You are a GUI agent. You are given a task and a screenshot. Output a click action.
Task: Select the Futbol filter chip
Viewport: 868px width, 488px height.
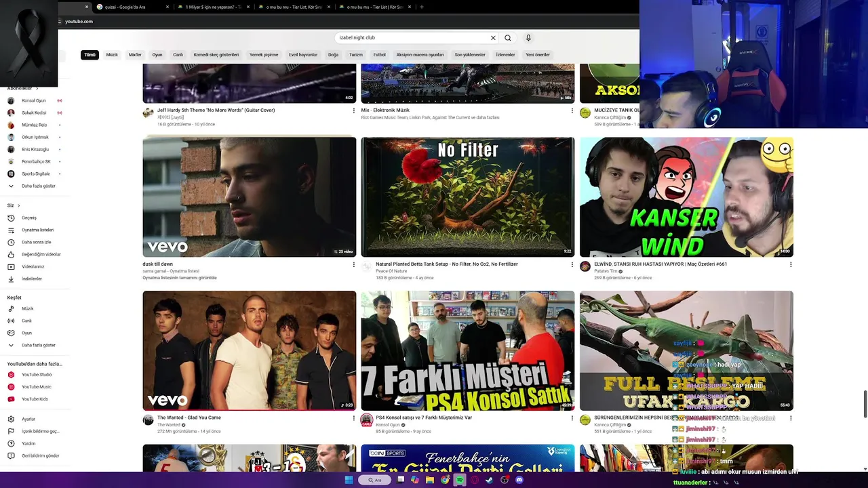(x=379, y=55)
